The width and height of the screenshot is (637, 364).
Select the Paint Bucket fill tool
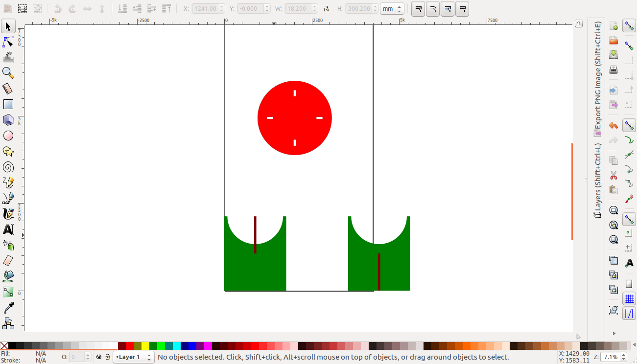8,276
